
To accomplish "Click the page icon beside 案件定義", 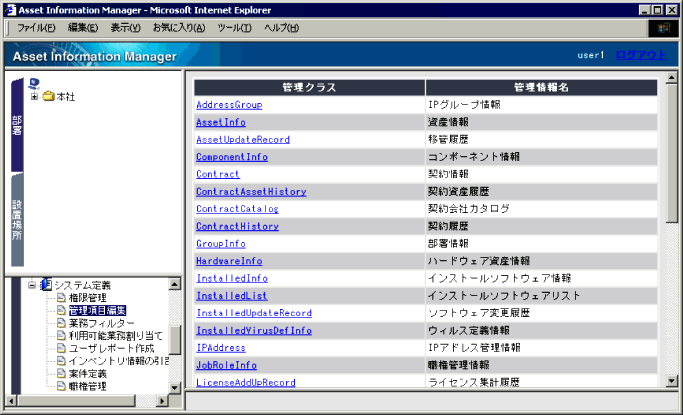I will pos(61,374).
